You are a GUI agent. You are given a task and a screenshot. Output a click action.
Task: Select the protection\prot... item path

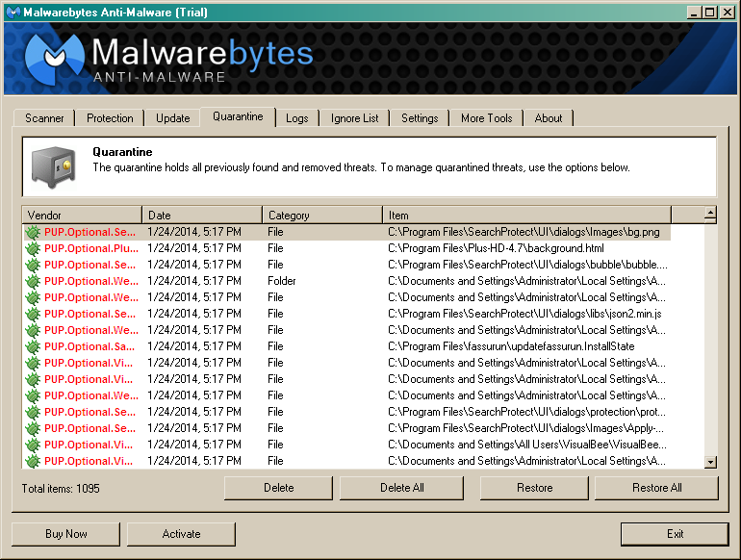point(526,412)
